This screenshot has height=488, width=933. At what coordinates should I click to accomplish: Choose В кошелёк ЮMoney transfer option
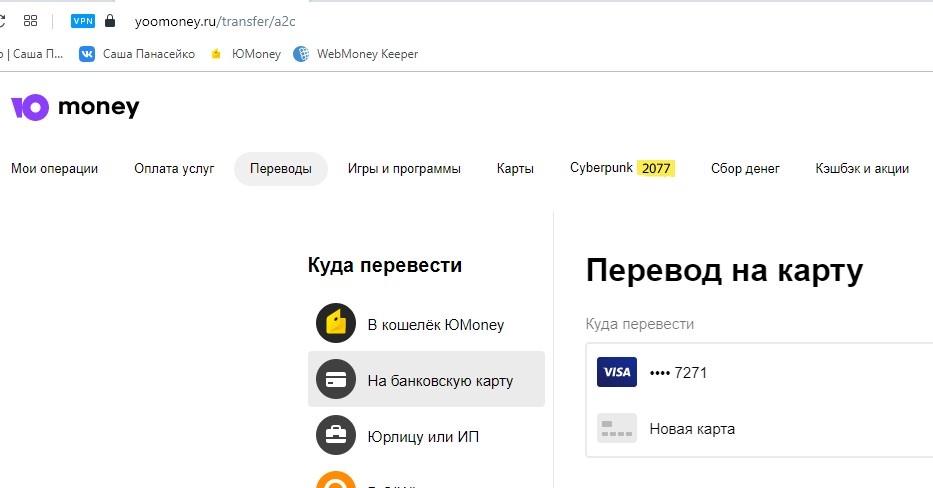(426, 324)
